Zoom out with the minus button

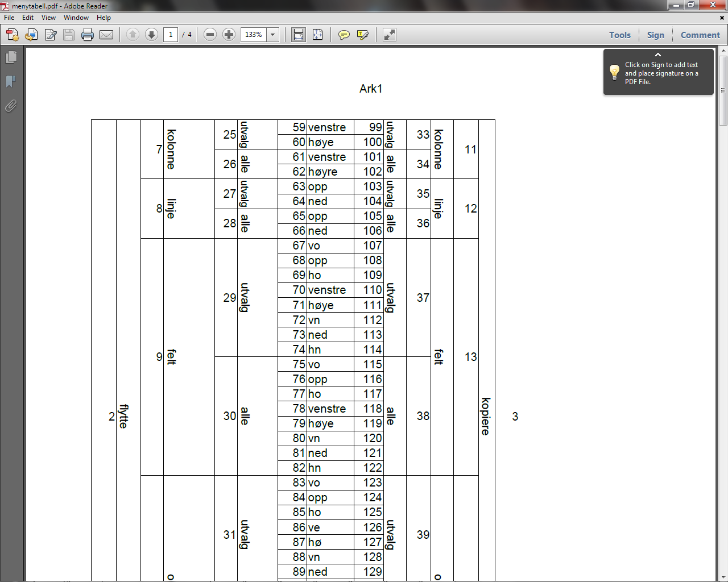click(210, 35)
